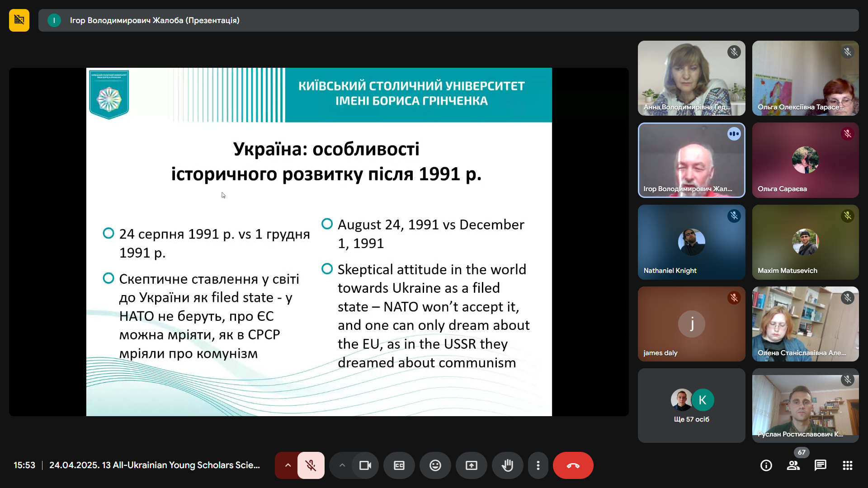Select the Maxim Matusevich participant tile
This screenshot has width=868, height=488.
tap(805, 242)
